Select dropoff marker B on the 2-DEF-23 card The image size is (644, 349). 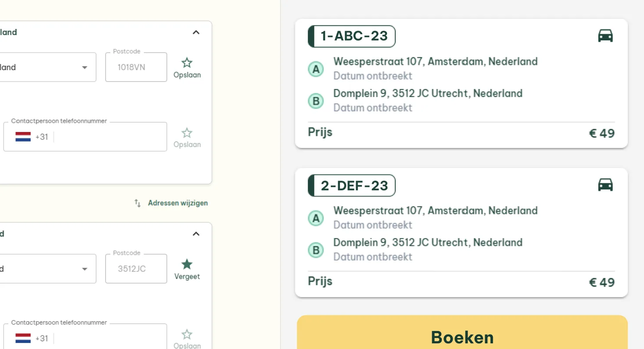[x=316, y=250]
